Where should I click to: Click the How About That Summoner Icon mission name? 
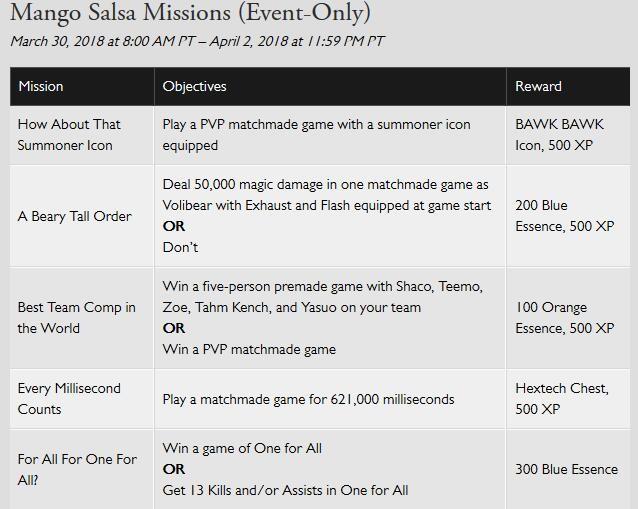69,134
